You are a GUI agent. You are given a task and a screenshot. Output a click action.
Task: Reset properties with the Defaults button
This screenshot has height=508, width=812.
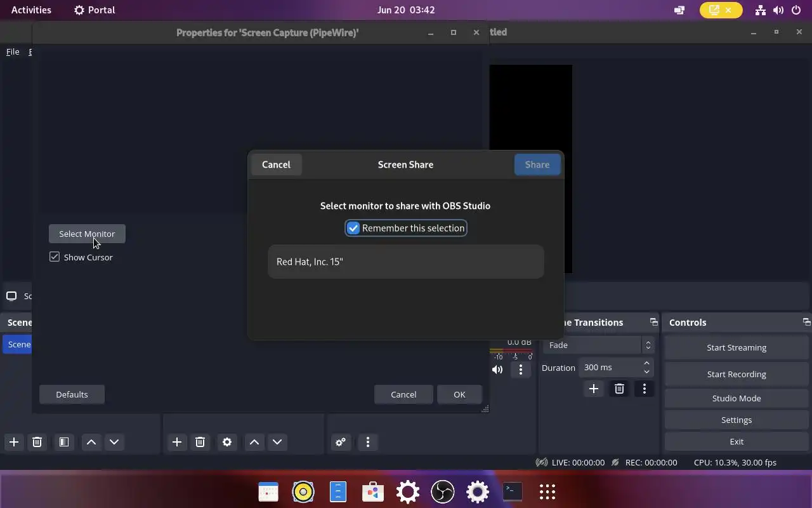(72, 394)
